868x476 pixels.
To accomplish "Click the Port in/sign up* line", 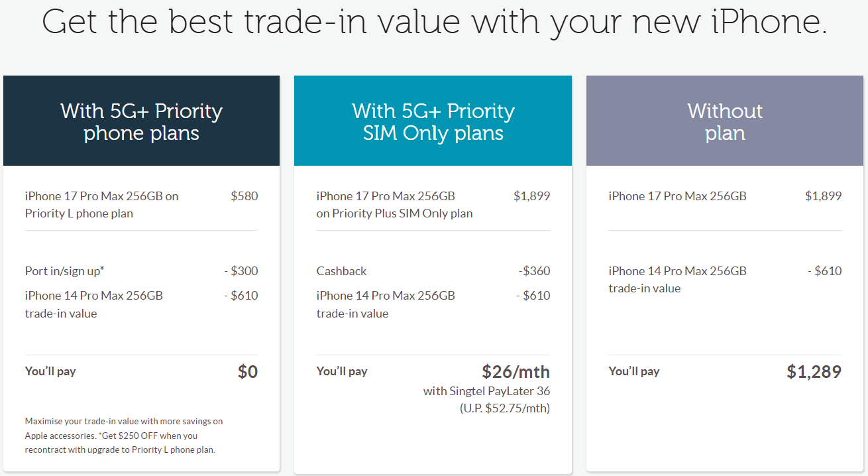I will (x=65, y=271).
